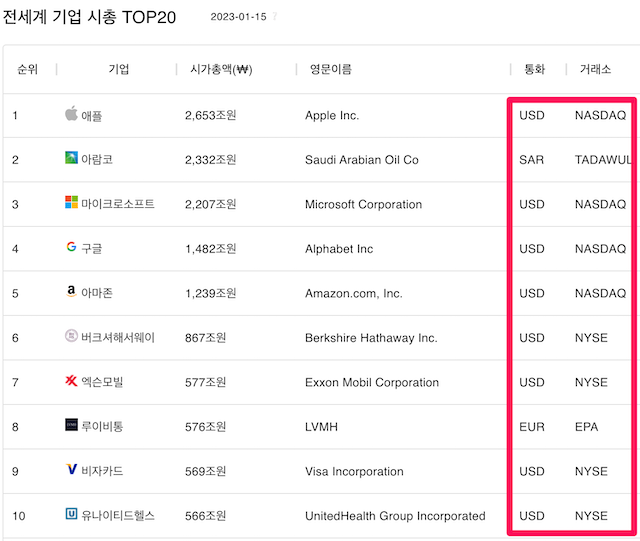Click the Apple logo icon
Viewport: 640px width, 541px height.
click(x=71, y=114)
